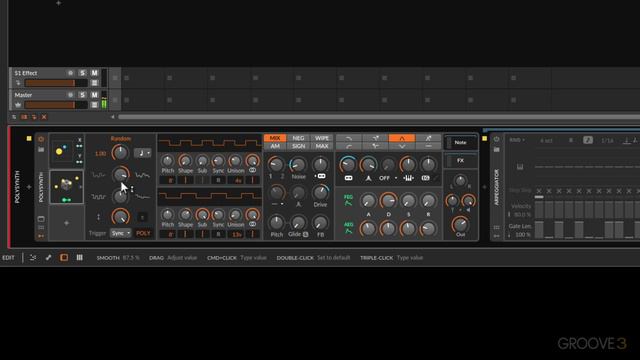Screen dimensions: 640x360
Task: Toggle glide legato S button
Action: pos(305,234)
